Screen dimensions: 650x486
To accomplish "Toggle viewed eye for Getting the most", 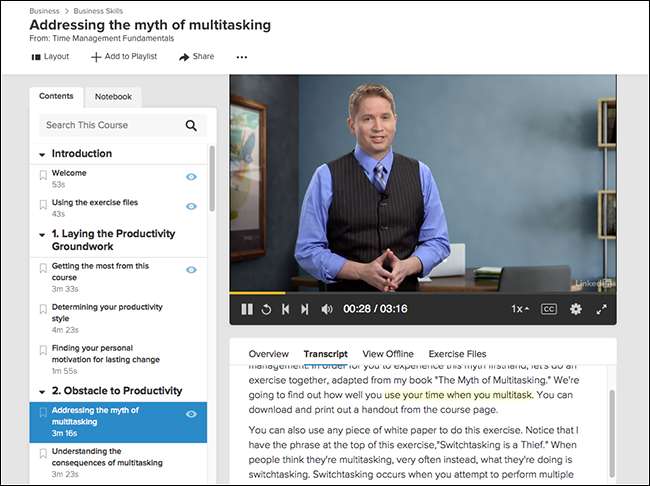I will click(x=191, y=270).
